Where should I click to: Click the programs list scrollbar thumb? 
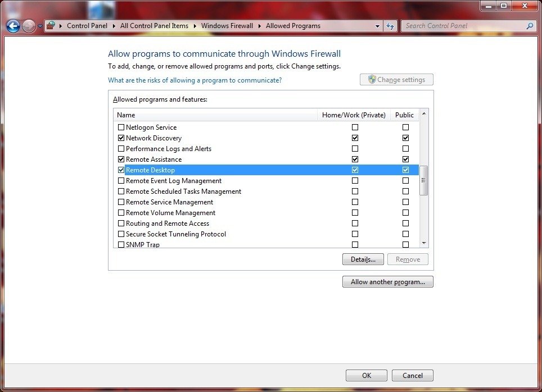click(424, 180)
